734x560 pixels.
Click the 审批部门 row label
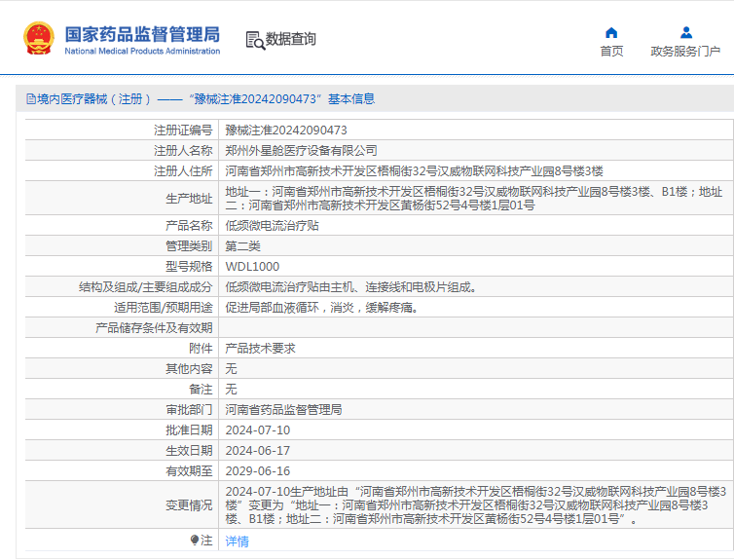pos(189,410)
